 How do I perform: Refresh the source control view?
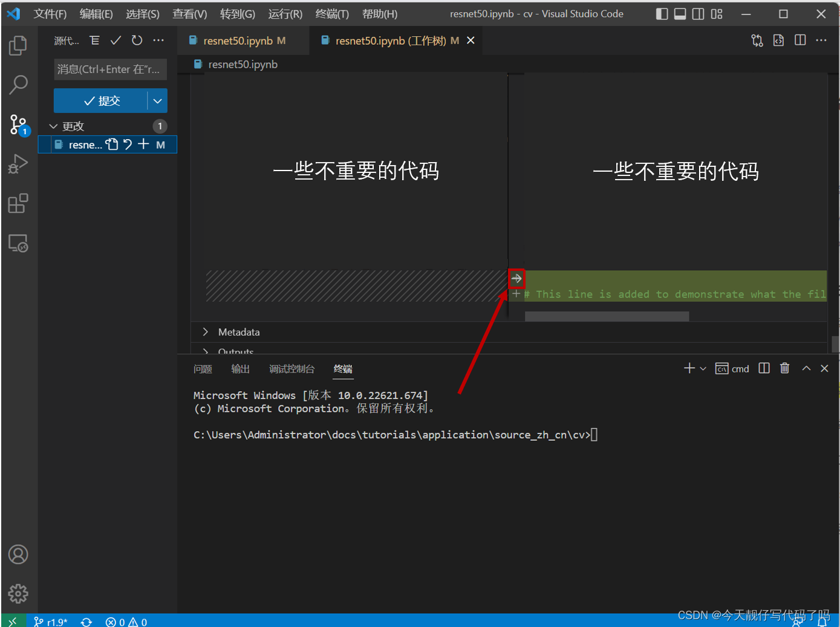pos(137,41)
